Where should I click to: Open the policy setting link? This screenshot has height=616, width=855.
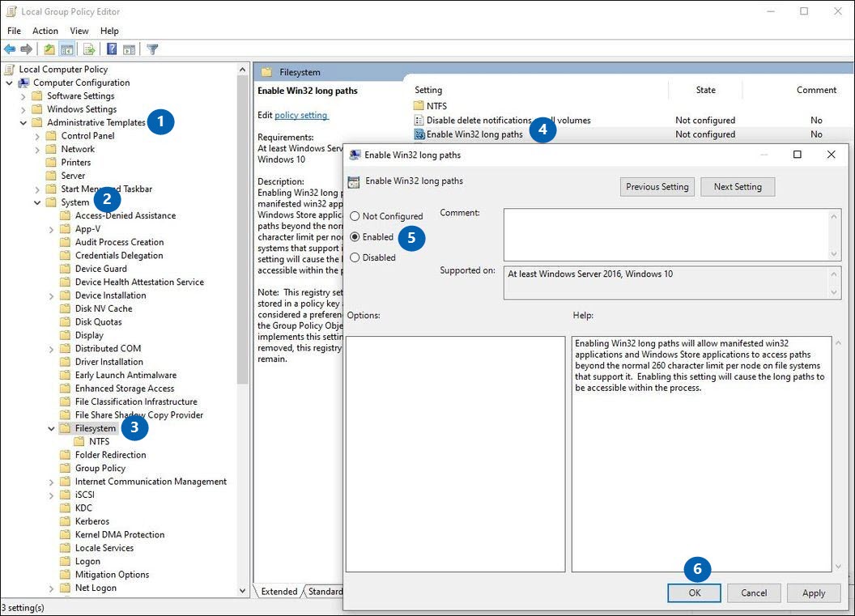pyautogui.click(x=301, y=115)
